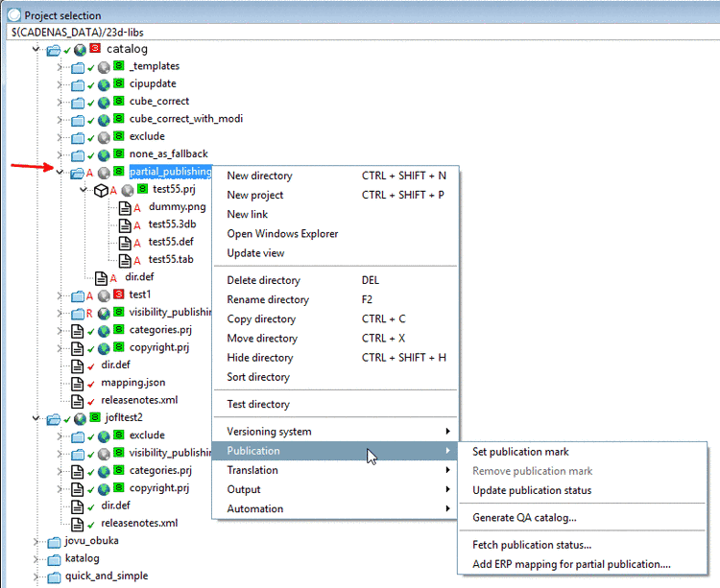Expand the jovu_obuka folder node
Viewport: 720px width, 588px height.
tap(36, 542)
